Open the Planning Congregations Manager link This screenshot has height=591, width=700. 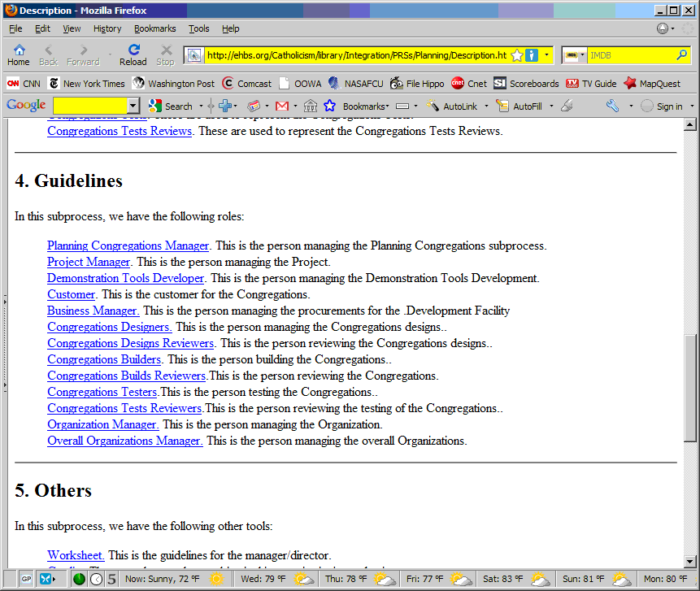point(128,246)
